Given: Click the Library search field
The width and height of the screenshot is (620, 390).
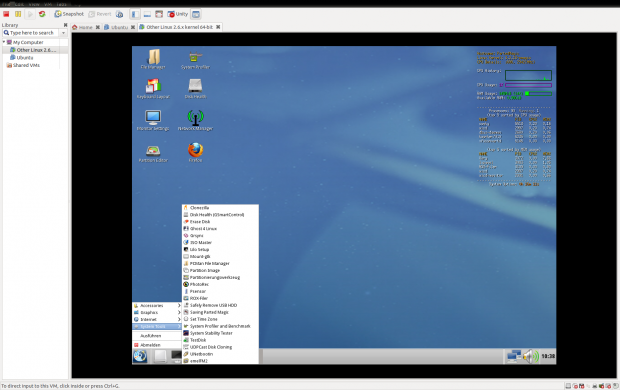Looking at the screenshot, I should click(x=30, y=33).
